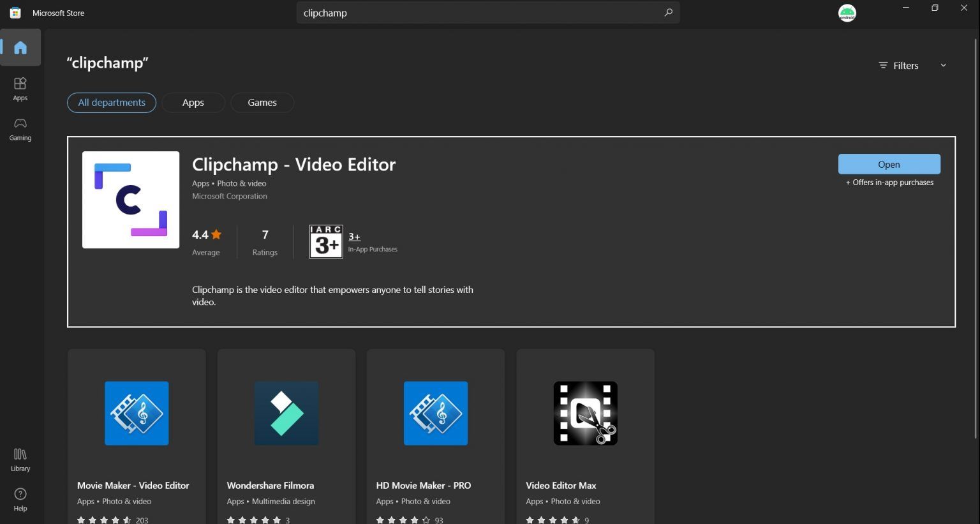This screenshot has width=980, height=524.
Task: Switch to the All departments tab
Action: (111, 102)
